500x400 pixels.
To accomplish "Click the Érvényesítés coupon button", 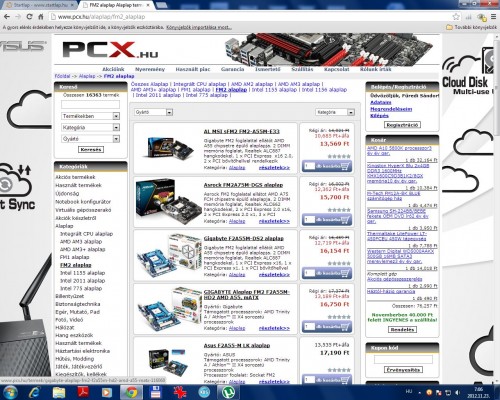I will click(404, 370).
